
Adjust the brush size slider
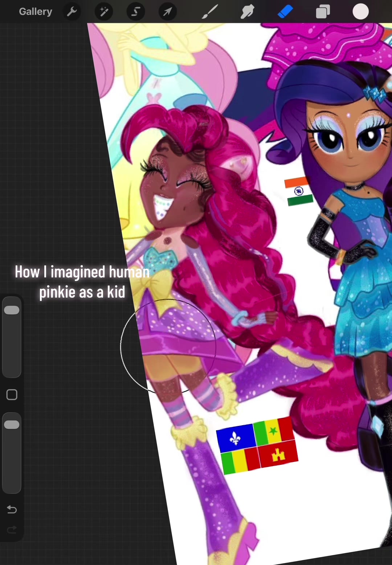tap(12, 337)
